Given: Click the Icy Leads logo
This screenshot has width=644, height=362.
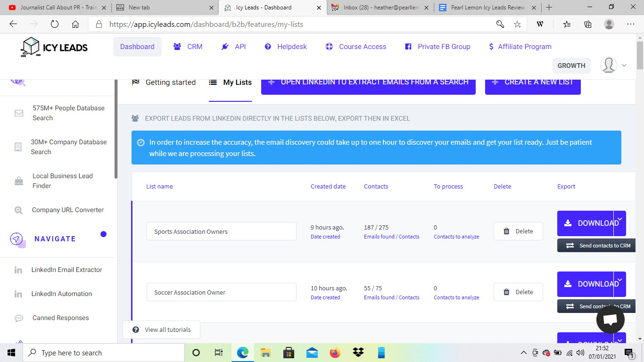Looking at the screenshot, I should [54, 47].
